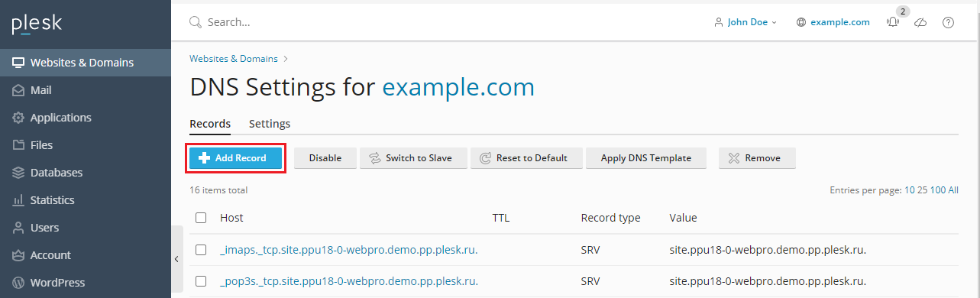Click the Websites & Domains monitor icon
Screen dimensions: 980x298
18,63
